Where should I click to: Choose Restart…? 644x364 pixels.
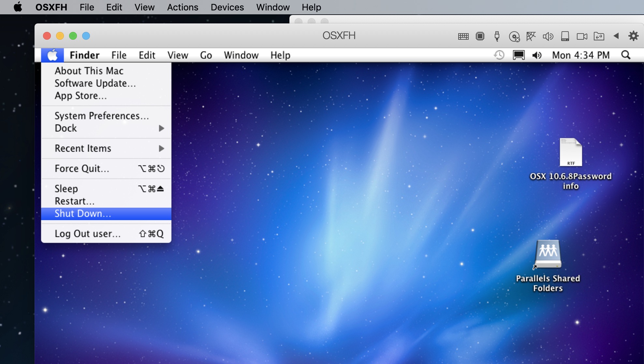pyautogui.click(x=106, y=201)
